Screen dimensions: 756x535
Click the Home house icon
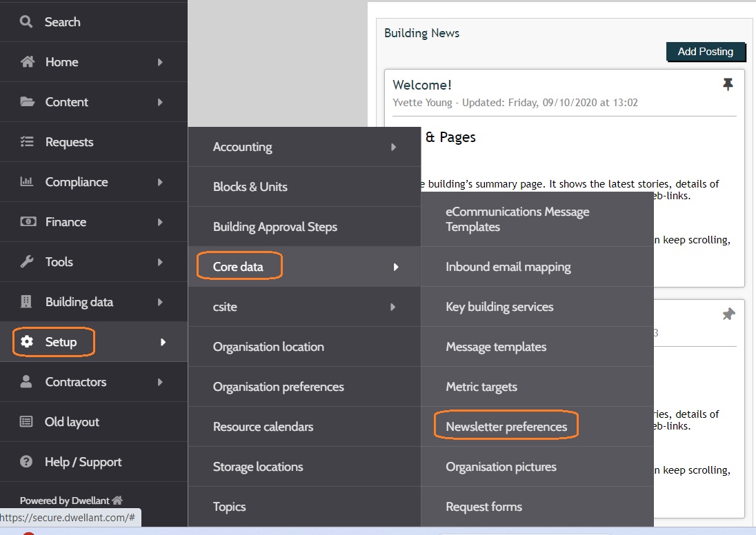[x=28, y=61]
